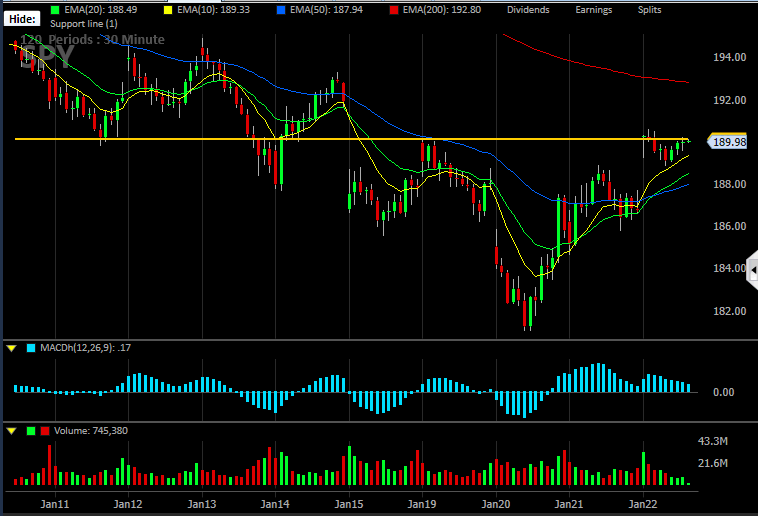Click the EMA(50): 187.94 label
758x516 pixels.
[x=326, y=10]
